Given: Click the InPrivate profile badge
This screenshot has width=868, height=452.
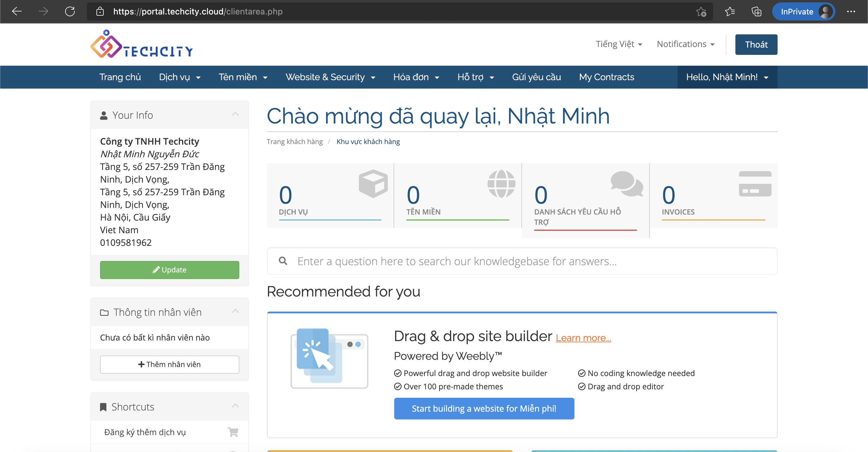Looking at the screenshot, I should coord(803,12).
